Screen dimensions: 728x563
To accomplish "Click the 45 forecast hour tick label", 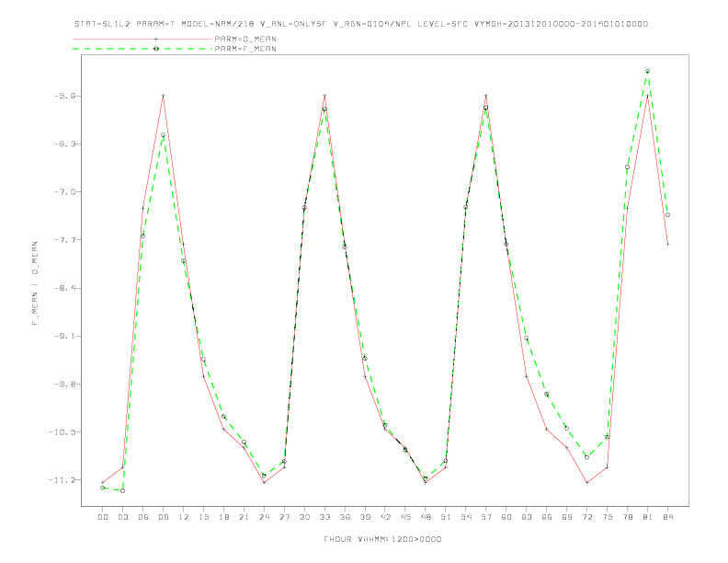I will [x=405, y=517].
